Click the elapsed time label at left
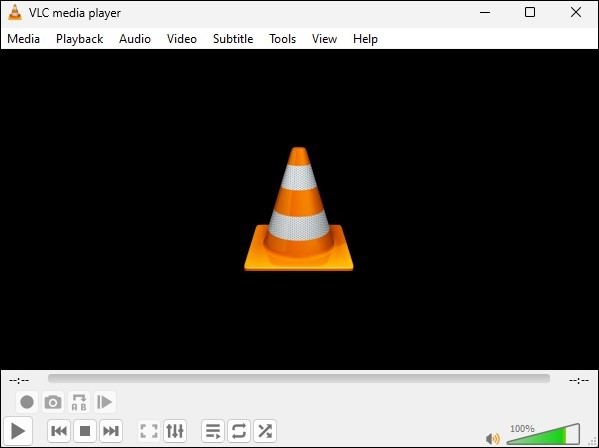This screenshot has width=599, height=448. [19, 380]
